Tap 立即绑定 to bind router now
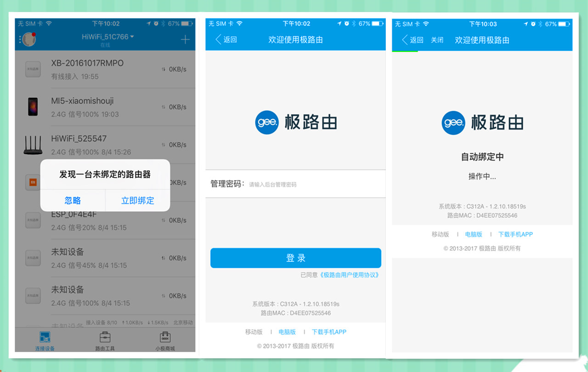Viewport: 588px width, 372px height. pyautogui.click(x=137, y=200)
